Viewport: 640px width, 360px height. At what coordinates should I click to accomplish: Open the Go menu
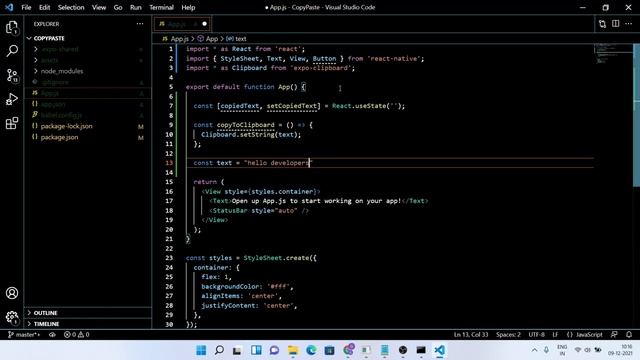(118, 7)
